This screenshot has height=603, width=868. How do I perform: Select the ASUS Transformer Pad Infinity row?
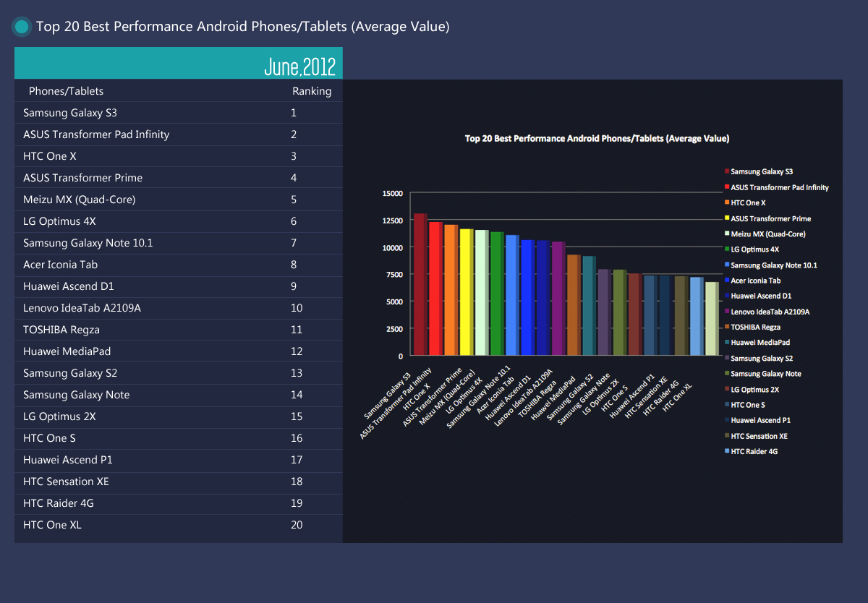point(178,134)
